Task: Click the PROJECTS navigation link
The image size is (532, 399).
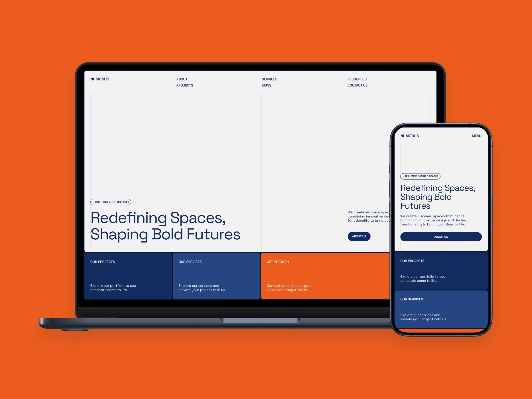Action: click(185, 86)
